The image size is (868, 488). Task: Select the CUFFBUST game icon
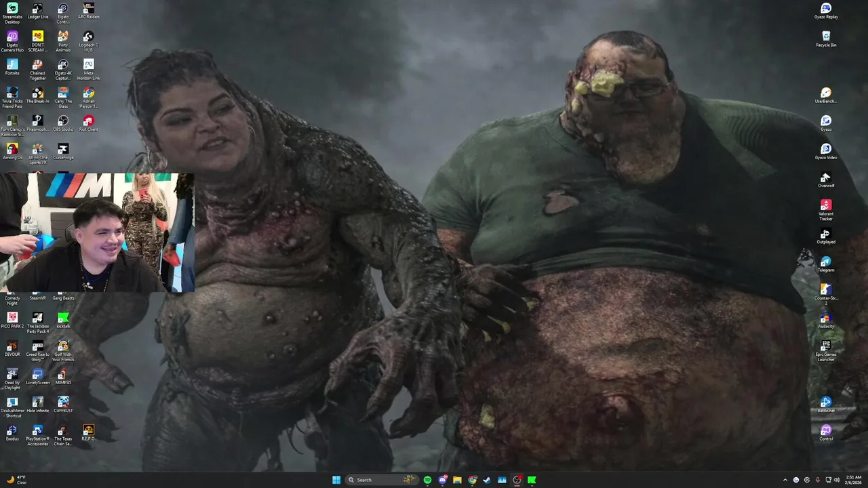(63, 405)
